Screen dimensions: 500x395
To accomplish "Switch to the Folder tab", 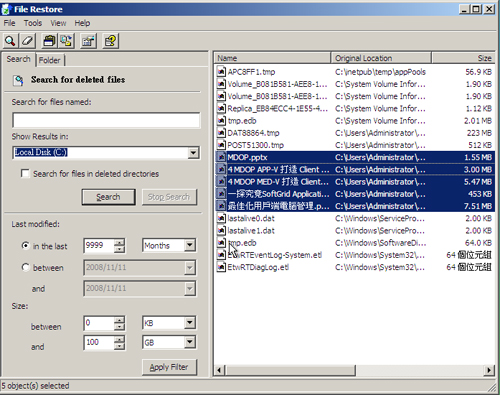I will point(50,60).
